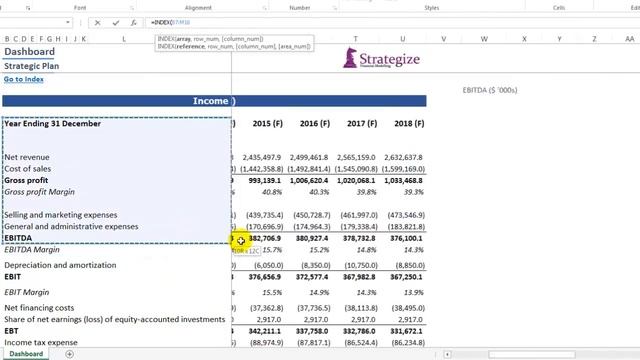Screen dimensions: 640x360
Task: Select the EBITDA ($ '000s) chart title
Action: point(490,90)
